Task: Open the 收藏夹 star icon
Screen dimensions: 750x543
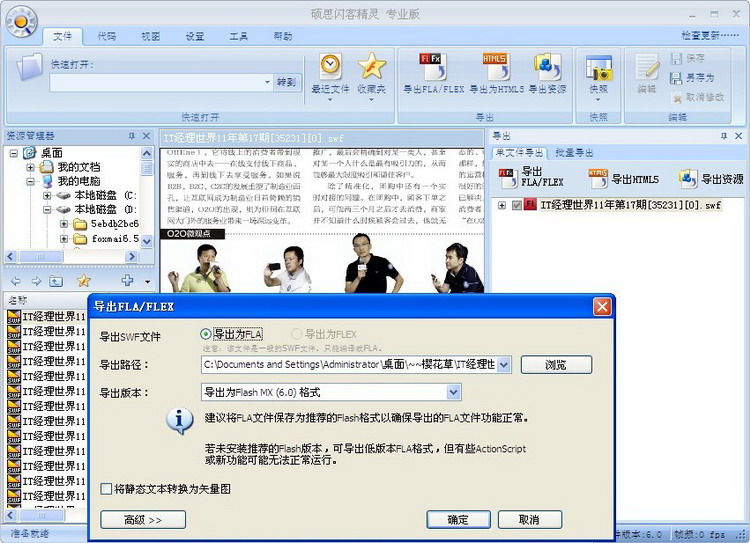Action: 371,67
